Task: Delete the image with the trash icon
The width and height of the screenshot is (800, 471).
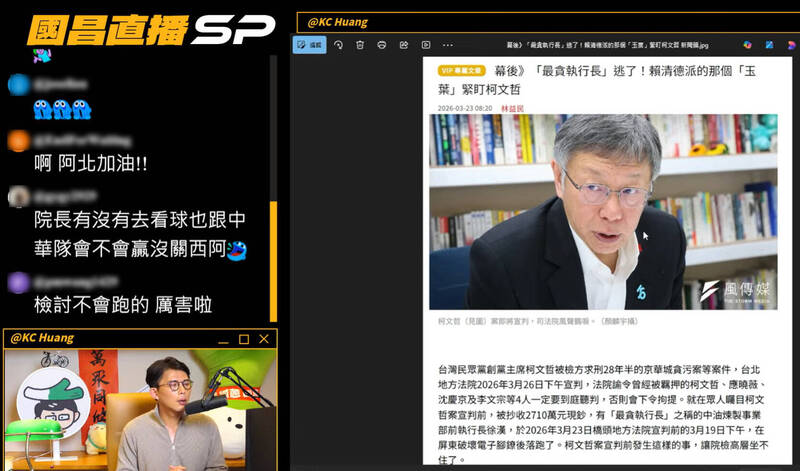Action: (360, 45)
